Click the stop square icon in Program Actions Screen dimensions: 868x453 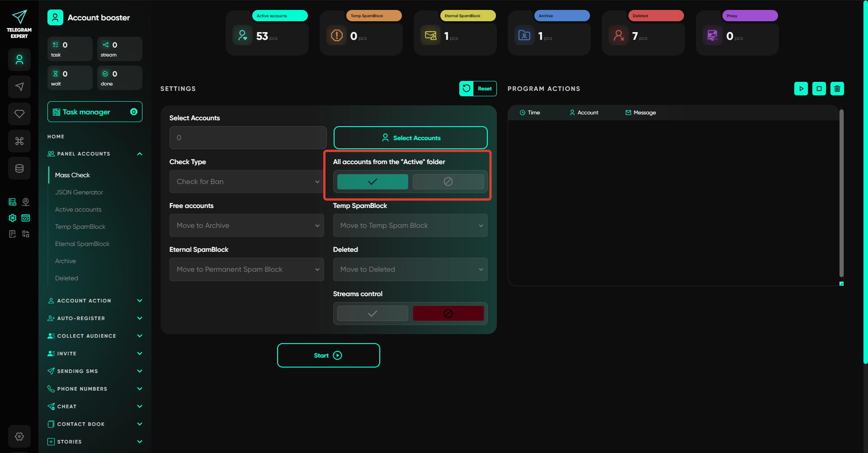click(x=819, y=89)
